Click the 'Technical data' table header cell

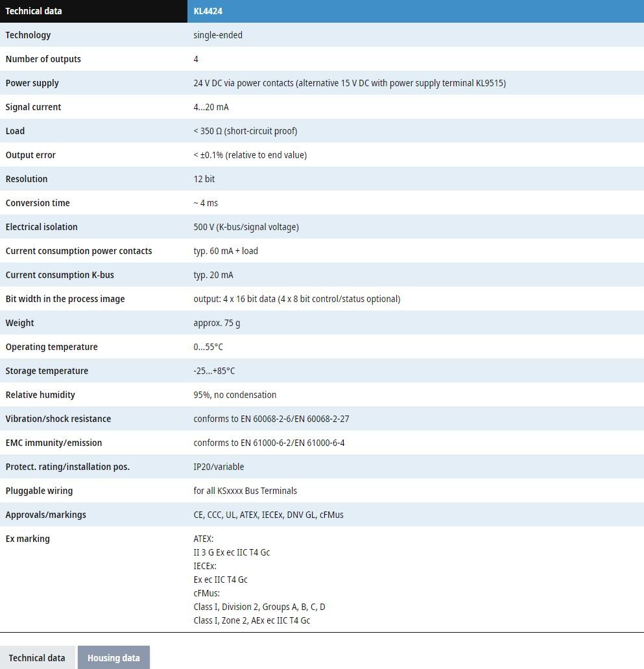pyautogui.click(x=93, y=11)
